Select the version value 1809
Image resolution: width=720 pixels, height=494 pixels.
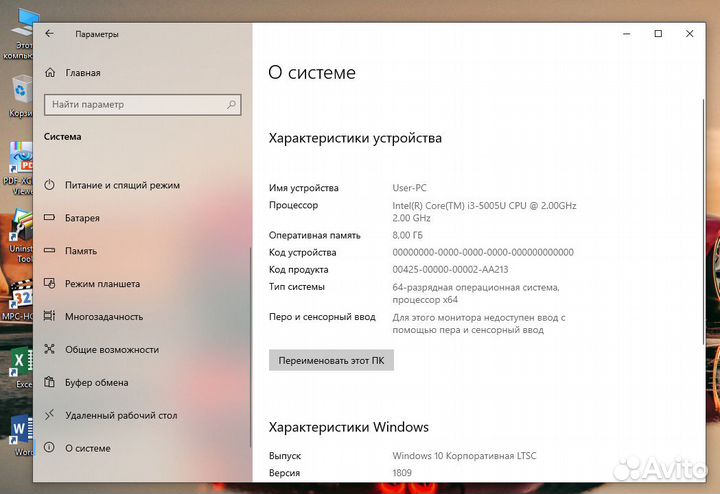(x=402, y=473)
